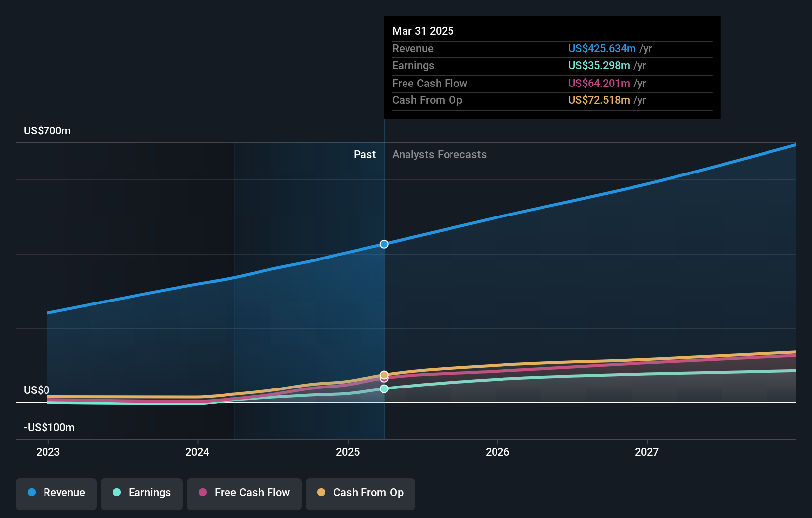The image size is (812, 518).
Task: Click the tooltip Earnings row label
Action: pos(413,66)
